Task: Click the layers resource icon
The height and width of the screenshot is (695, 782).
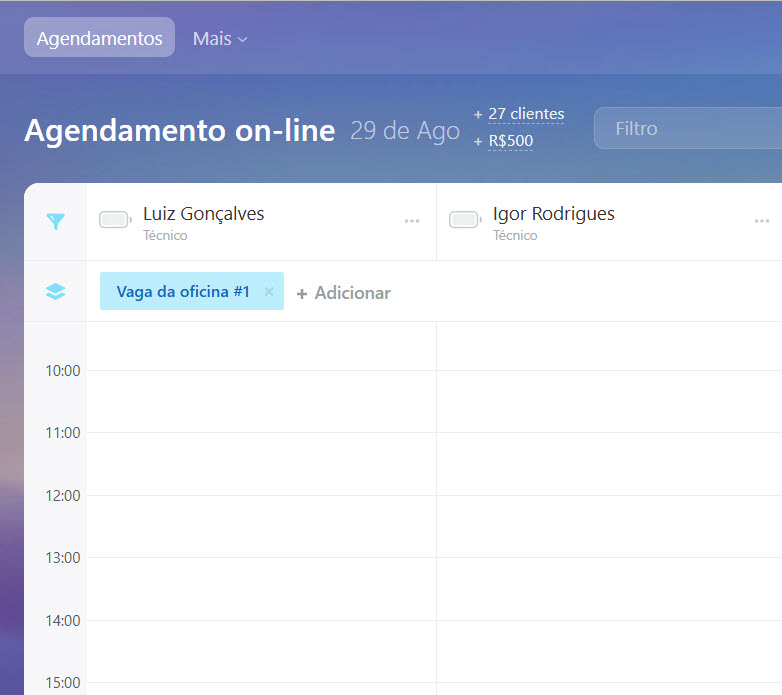Action: pyautogui.click(x=56, y=292)
